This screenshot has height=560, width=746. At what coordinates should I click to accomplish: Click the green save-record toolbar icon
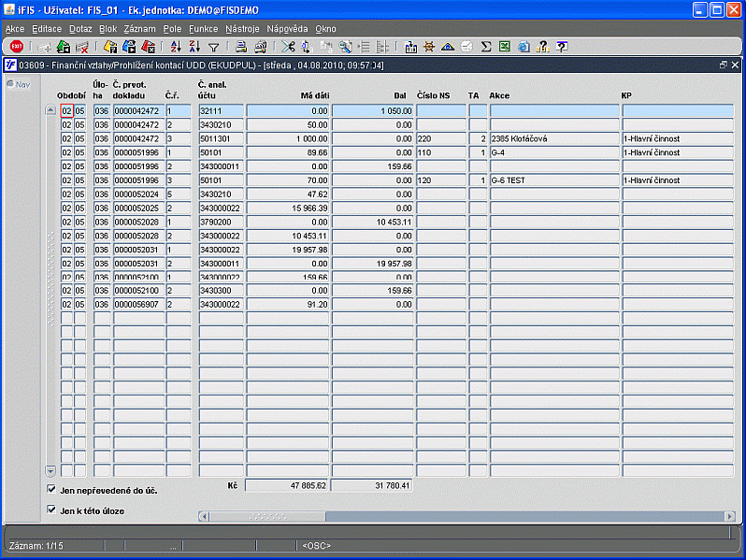pos(64,47)
